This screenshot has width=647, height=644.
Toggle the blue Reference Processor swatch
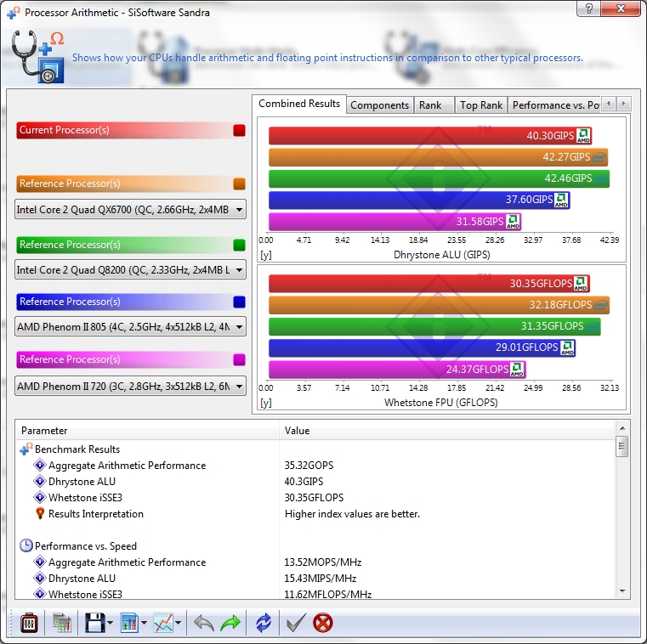click(x=239, y=302)
